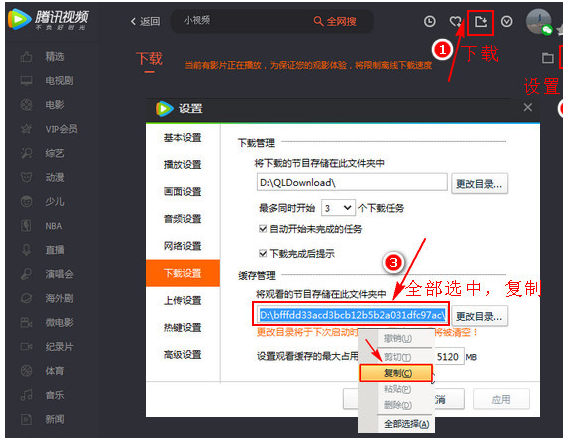This screenshot has width=563, height=438.
Task: Click 更改目录 button for download folder
Action: [479, 184]
